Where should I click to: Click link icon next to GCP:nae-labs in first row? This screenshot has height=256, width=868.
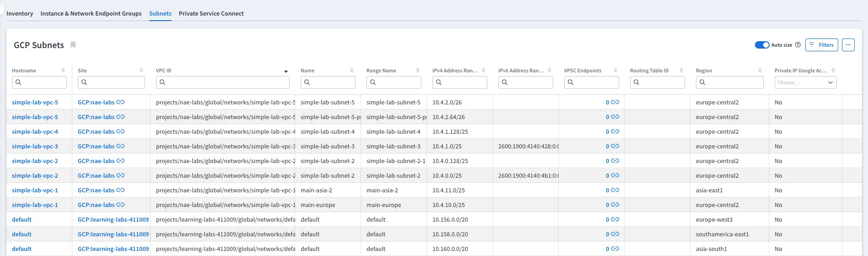tap(120, 102)
